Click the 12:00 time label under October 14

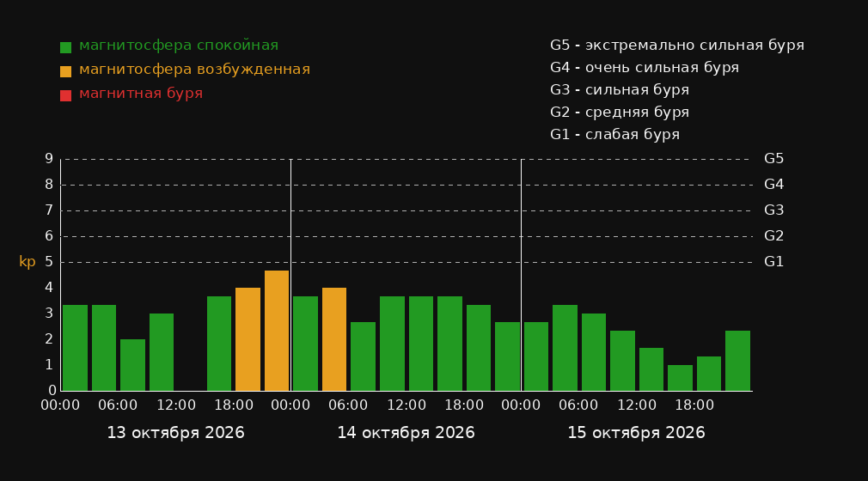tap(406, 405)
